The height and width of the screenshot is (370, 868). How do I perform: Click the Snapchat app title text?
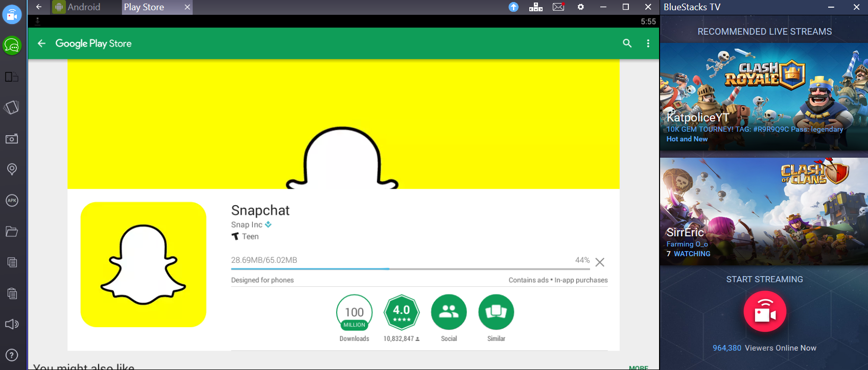(x=260, y=210)
